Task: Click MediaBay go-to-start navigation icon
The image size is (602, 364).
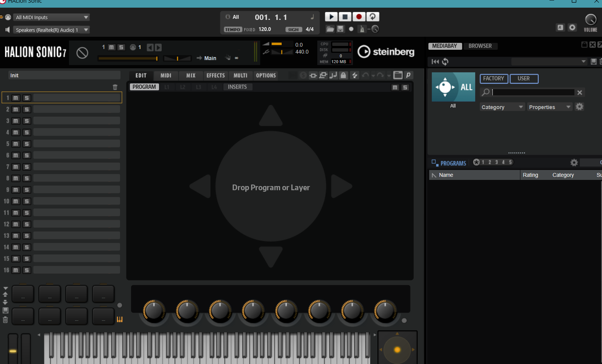Action: click(x=435, y=62)
